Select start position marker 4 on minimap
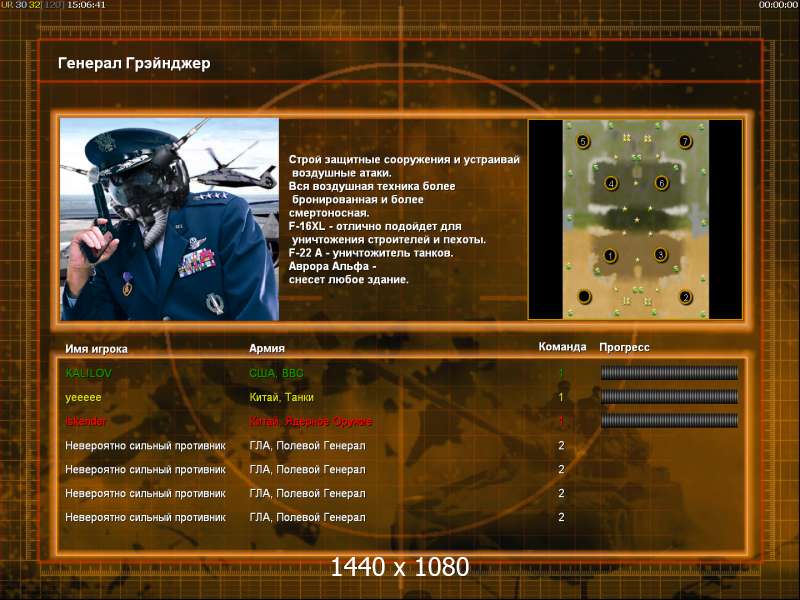Screen dimensions: 800x600 click(611, 183)
